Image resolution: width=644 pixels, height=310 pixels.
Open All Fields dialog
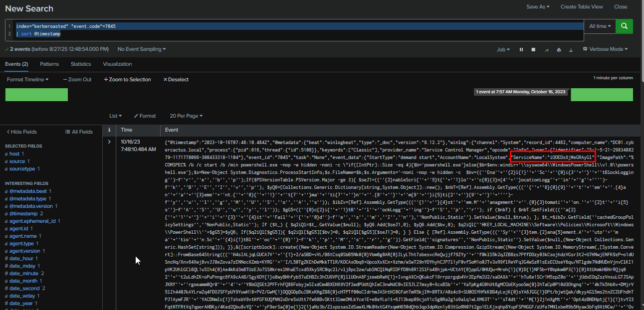[79, 132]
